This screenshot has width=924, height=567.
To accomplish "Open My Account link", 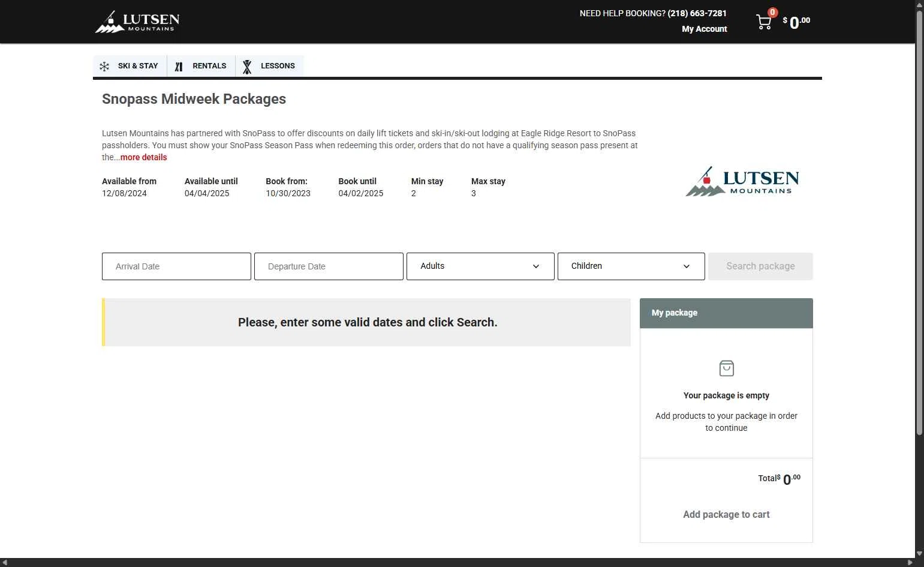I will tap(704, 29).
